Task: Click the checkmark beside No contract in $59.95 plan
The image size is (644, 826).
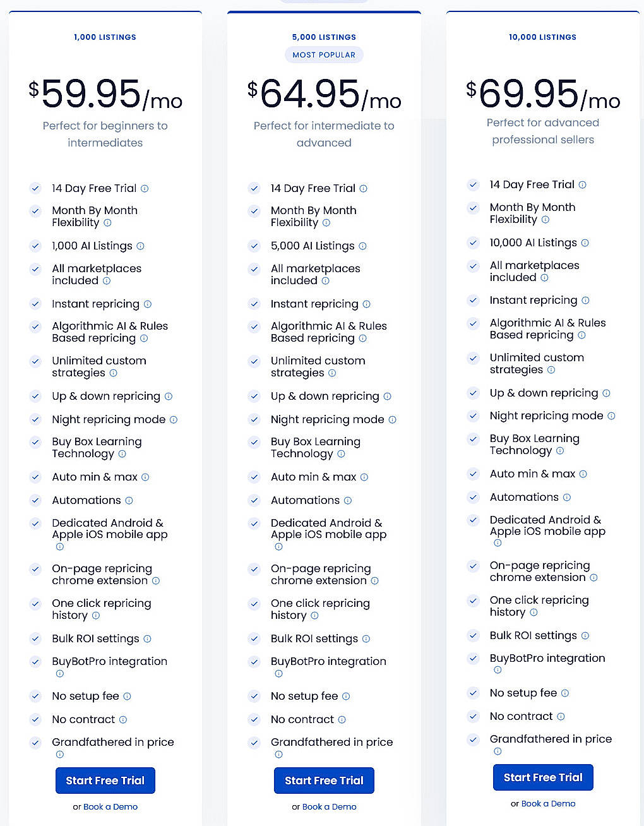Action: (35, 719)
